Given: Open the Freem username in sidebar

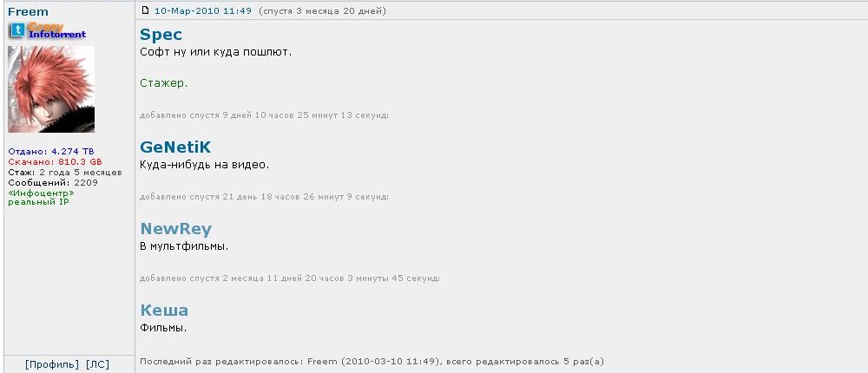Looking at the screenshot, I should tap(28, 11).
